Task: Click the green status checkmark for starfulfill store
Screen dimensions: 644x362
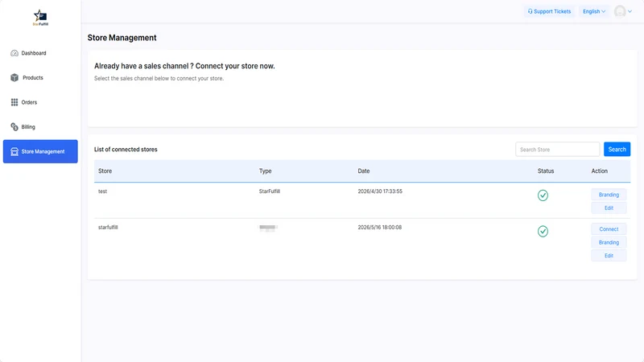Action: click(x=543, y=232)
